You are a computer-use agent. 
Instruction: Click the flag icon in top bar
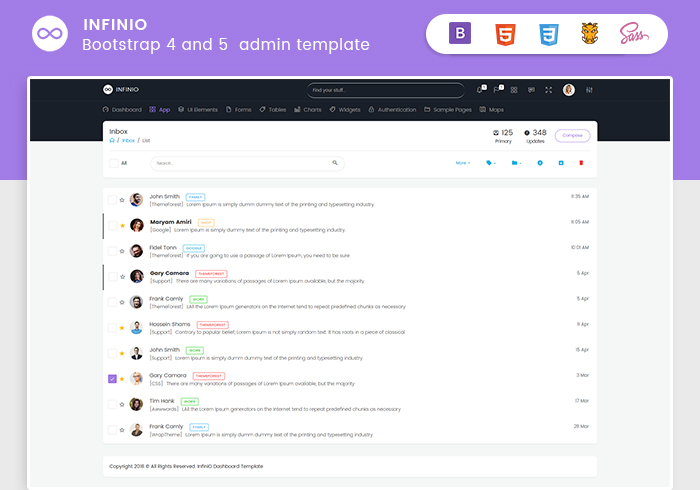[498, 90]
